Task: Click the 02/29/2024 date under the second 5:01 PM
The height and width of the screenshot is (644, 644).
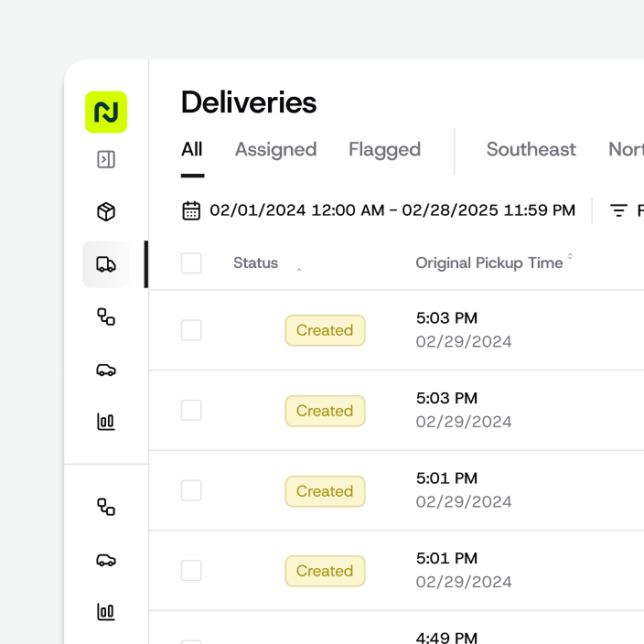Action: 464,582
